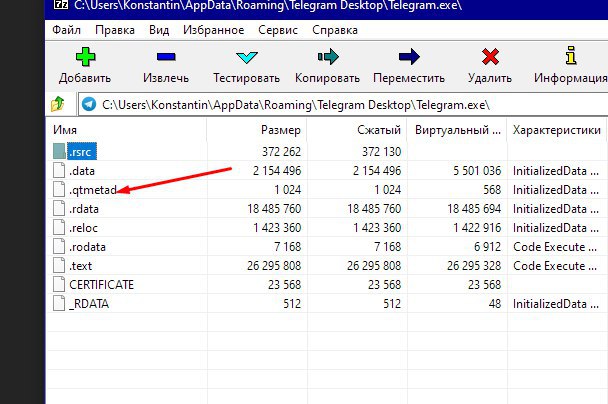Click size value 1 024 in Размер column
Viewport: 608px width, 404px height.
point(287,190)
